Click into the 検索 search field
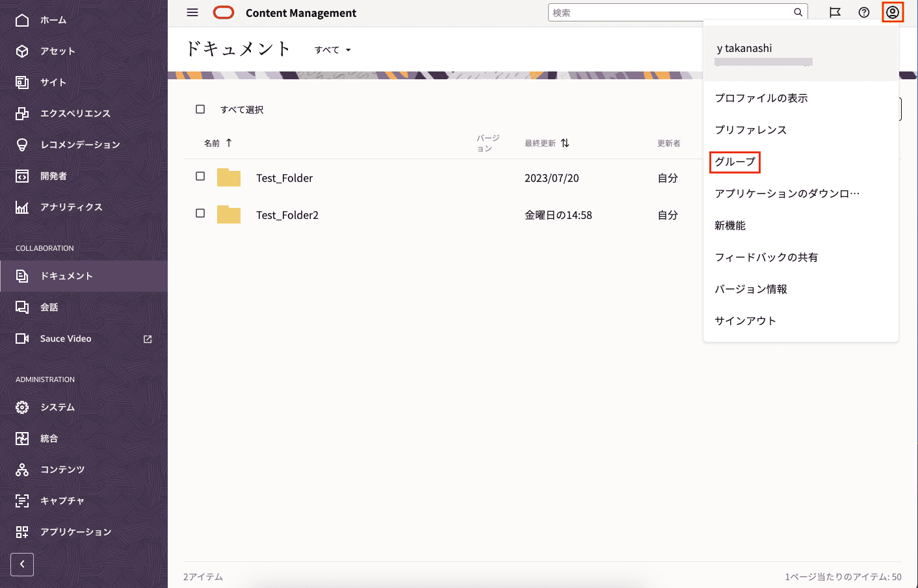The height and width of the screenshot is (588, 918). point(670,12)
